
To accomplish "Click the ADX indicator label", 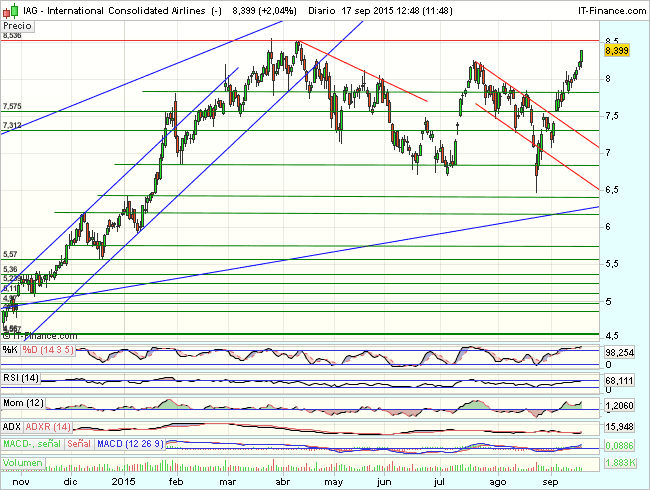I will (12, 427).
